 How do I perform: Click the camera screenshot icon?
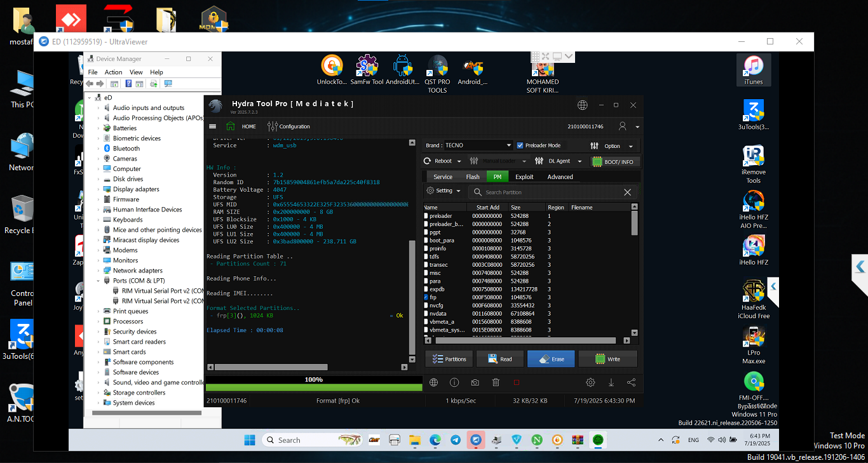(x=475, y=382)
